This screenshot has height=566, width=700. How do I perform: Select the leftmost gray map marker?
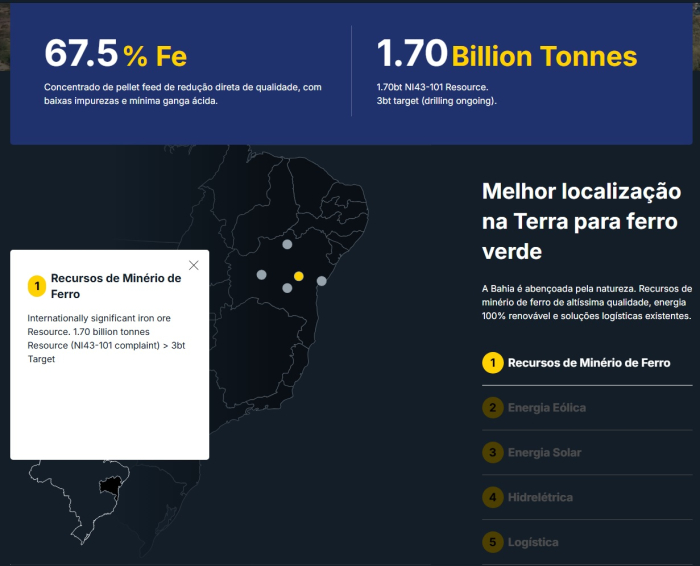click(262, 275)
